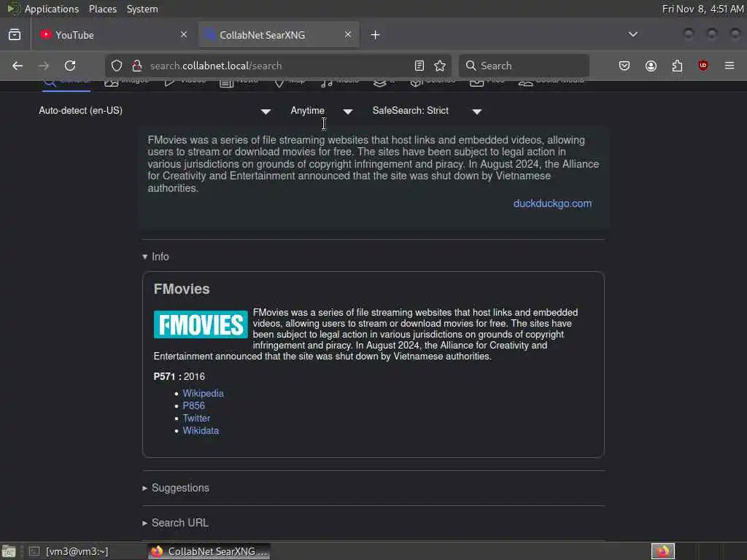Click the magnifier in the Search box
The width and height of the screenshot is (747, 560).
(471, 66)
